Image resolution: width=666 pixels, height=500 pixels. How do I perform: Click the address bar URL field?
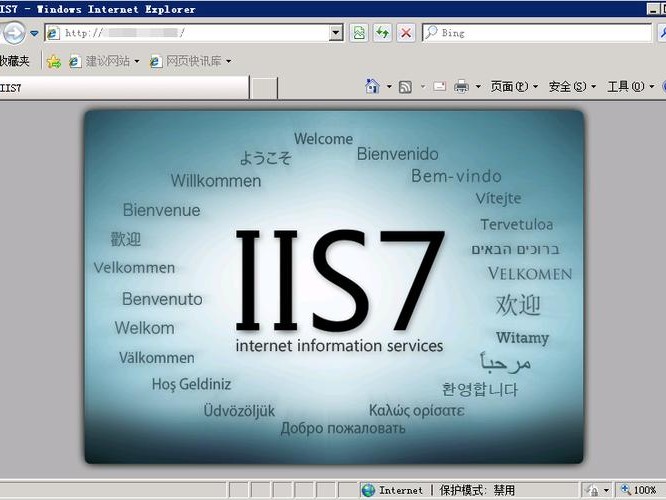(187, 33)
